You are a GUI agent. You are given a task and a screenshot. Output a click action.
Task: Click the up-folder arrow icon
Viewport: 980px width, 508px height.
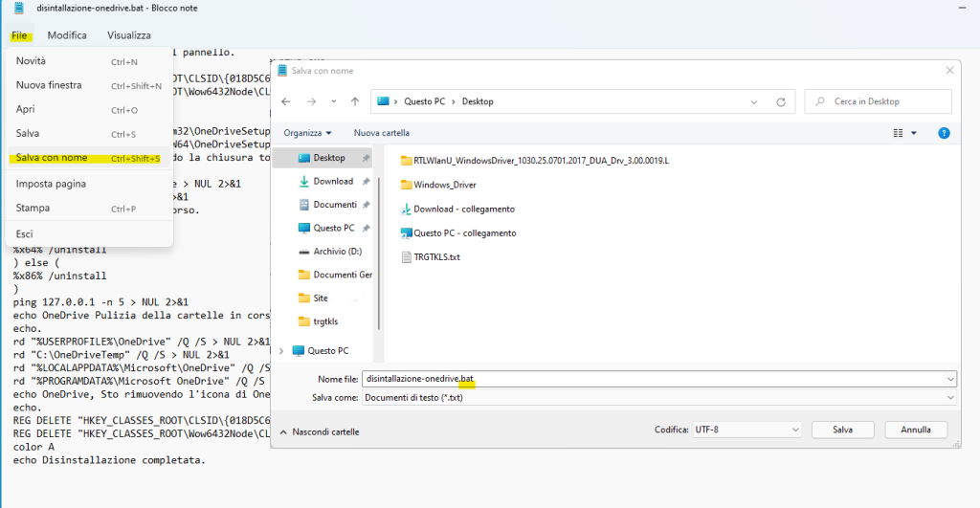355,101
